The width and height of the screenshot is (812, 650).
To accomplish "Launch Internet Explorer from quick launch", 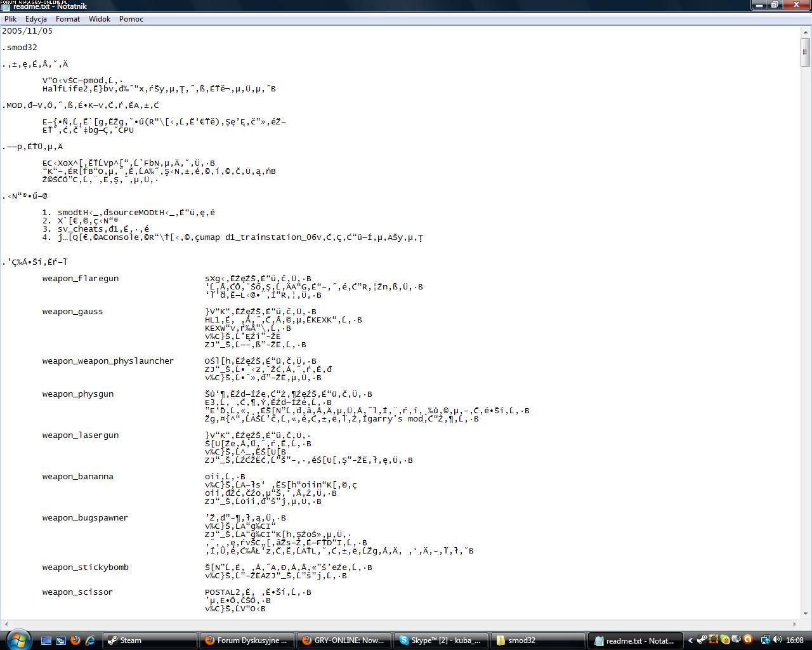I will [x=90, y=640].
